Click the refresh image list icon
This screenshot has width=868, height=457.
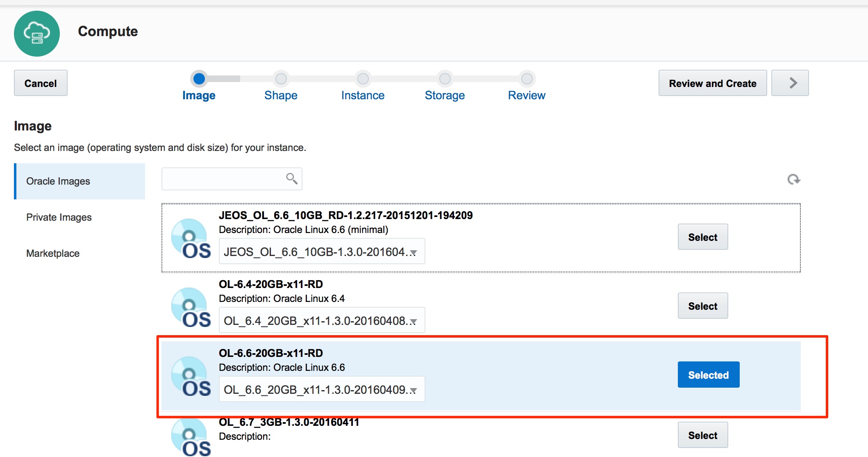(x=793, y=179)
